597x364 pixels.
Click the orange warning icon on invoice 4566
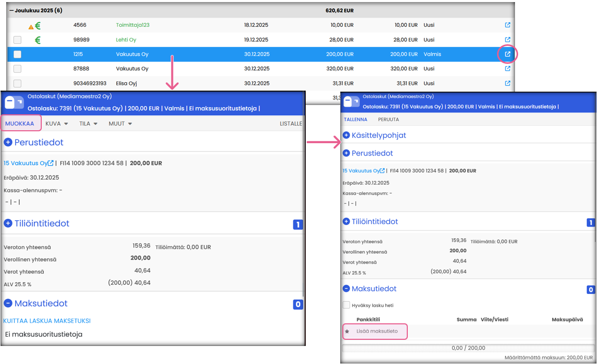pos(31,26)
